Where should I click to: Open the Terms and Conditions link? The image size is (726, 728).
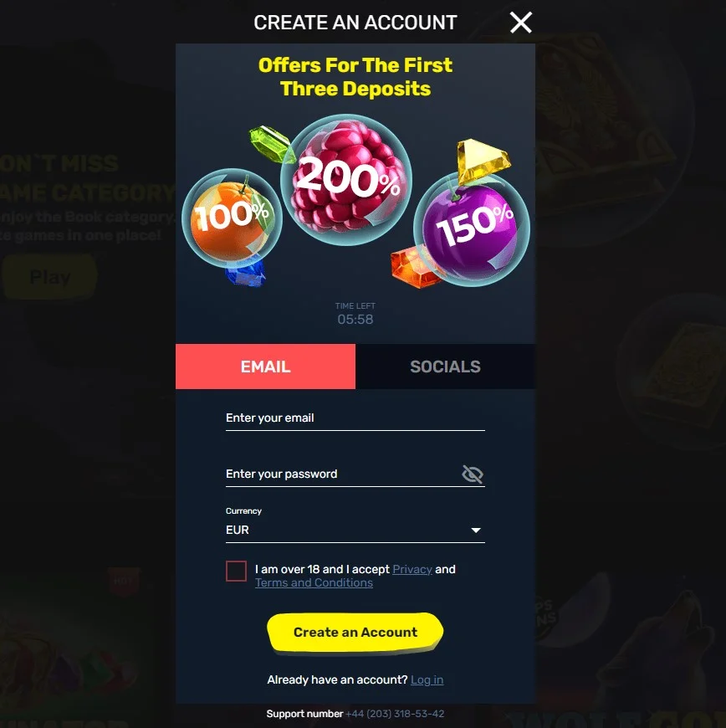(314, 582)
